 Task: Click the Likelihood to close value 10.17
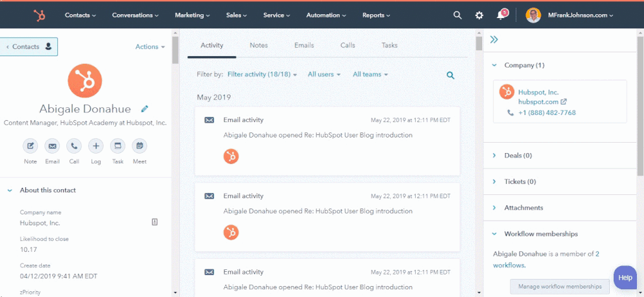(x=28, y=249)
